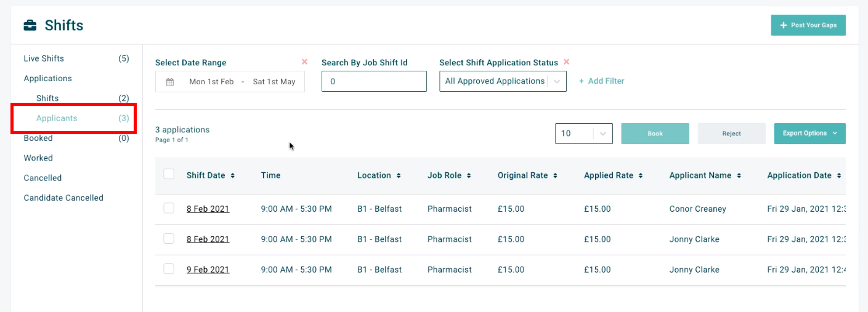Image resolution: width=868 pixels, height=312 pixels.
Task: Click the briefcase Shifts icon
Action: pos(30,25)
